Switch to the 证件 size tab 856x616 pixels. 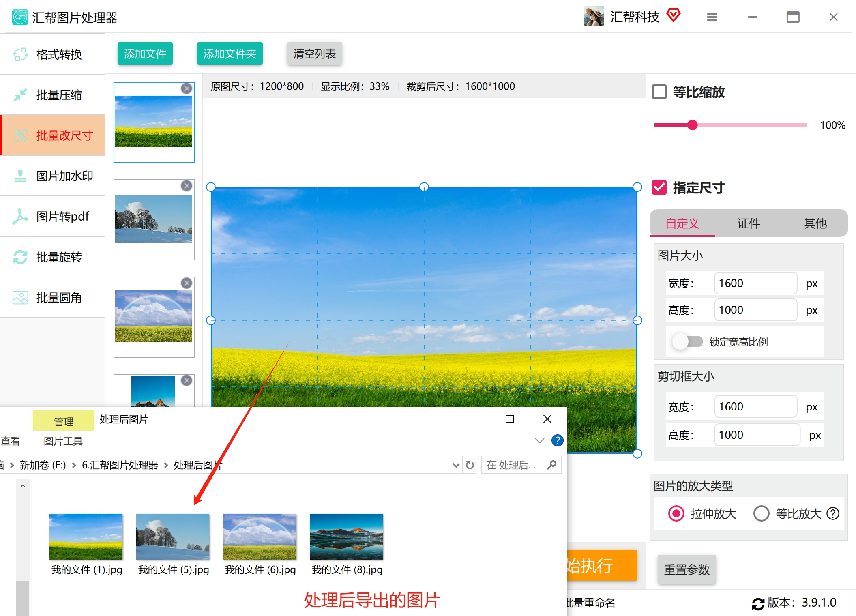pyautogui.click(x=749, y=223)
